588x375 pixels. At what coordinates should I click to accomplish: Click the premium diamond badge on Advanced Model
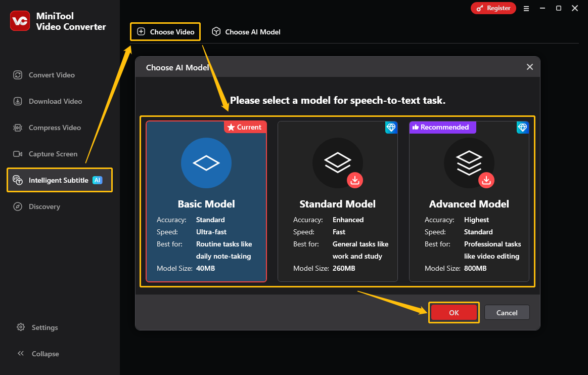[x=522, y=128]
